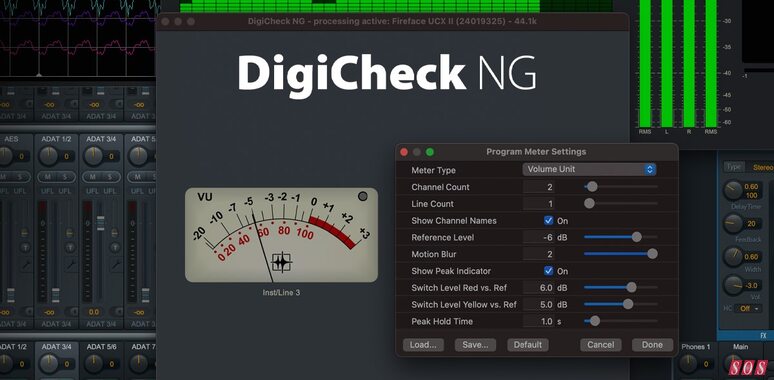Image resolution: width=774 pixels, height=380 pixels.
Task: Click the Vol knob in FX panel
Action: click(x=733, y=286)
